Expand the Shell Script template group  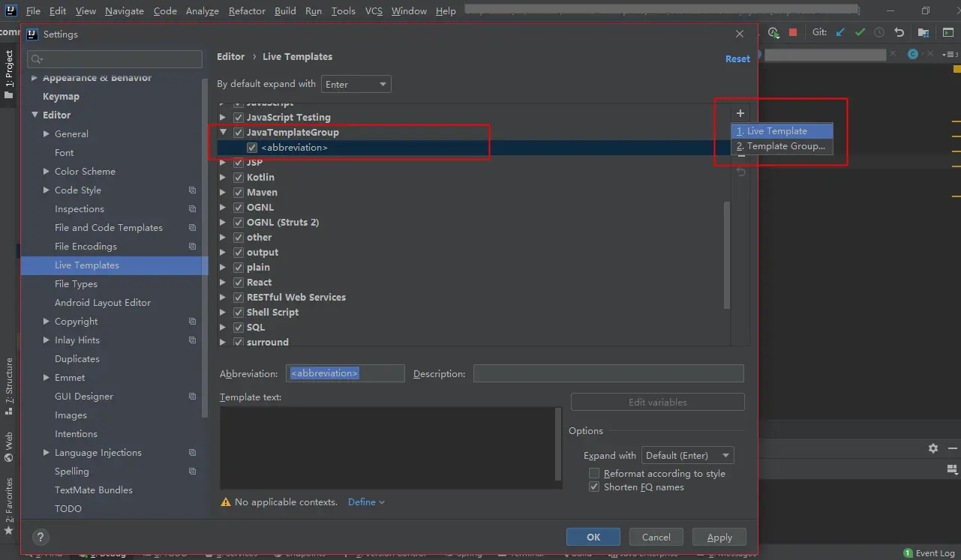pos(223,313)
